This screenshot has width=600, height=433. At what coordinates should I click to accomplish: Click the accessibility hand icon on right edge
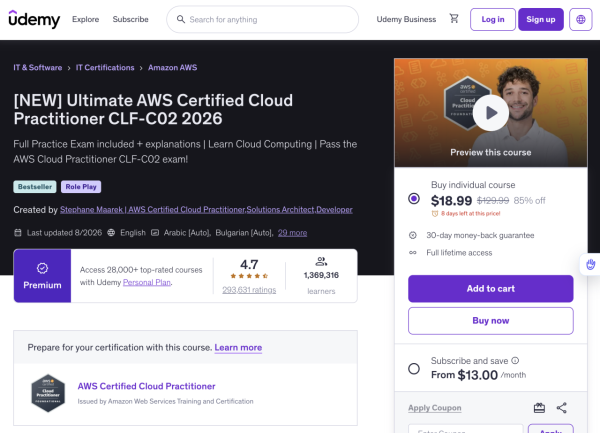(x=590, y=264)
